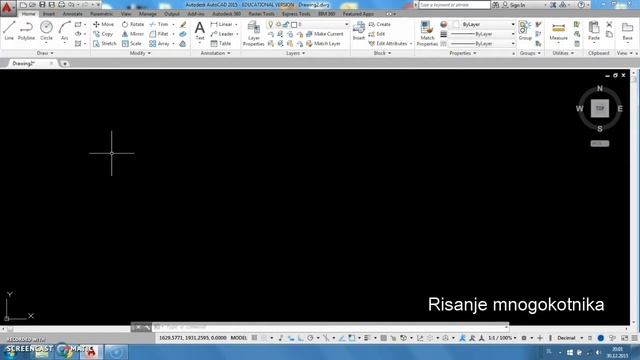Use the Stretch command
This screenshot has height=360, width=640.
click(x=104, y=43)
